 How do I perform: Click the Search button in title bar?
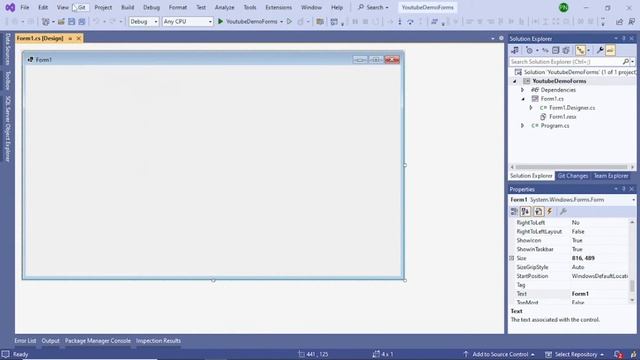[373, 7]
